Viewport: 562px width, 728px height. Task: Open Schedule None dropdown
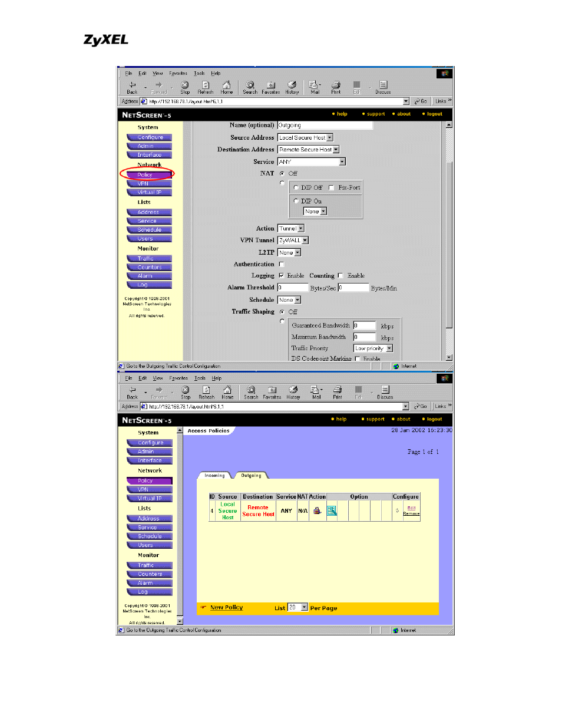[x=289, y=300]
